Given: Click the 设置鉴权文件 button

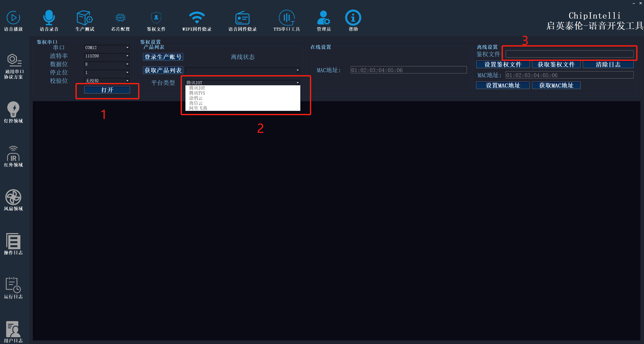Looking at the screenshot, I should [x=503, y=64].
